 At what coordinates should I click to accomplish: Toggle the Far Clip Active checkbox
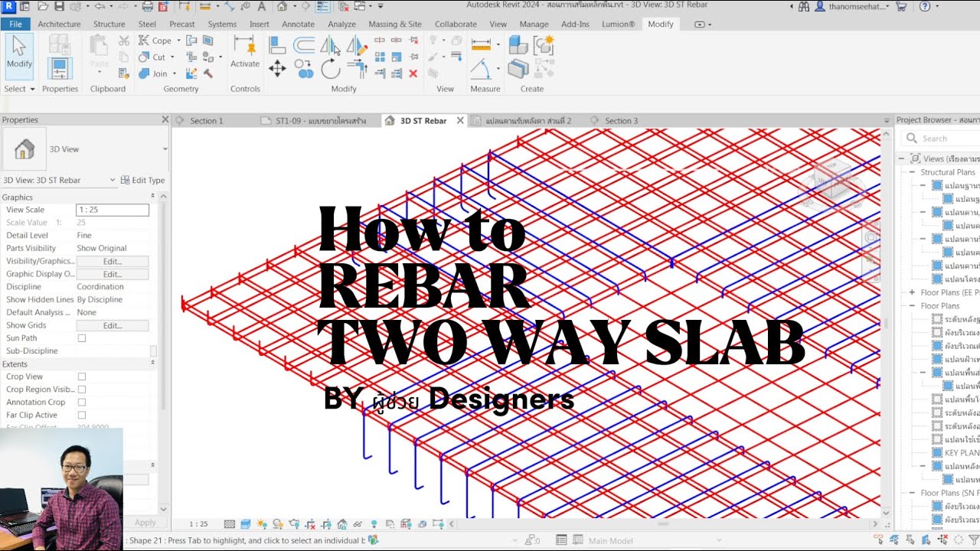coord(82,415)
